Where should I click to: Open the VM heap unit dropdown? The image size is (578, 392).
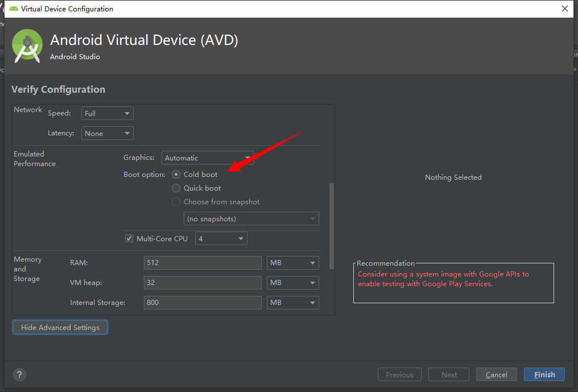pos(292,283)
